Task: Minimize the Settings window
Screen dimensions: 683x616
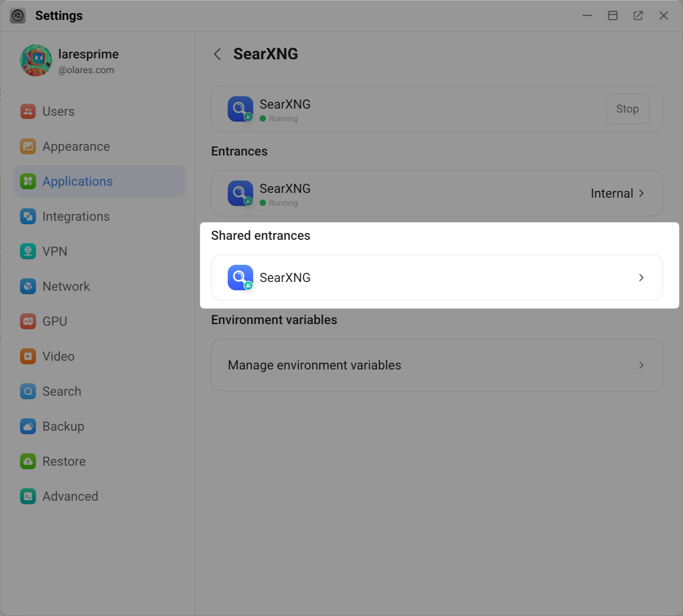Action: point(587,16)
